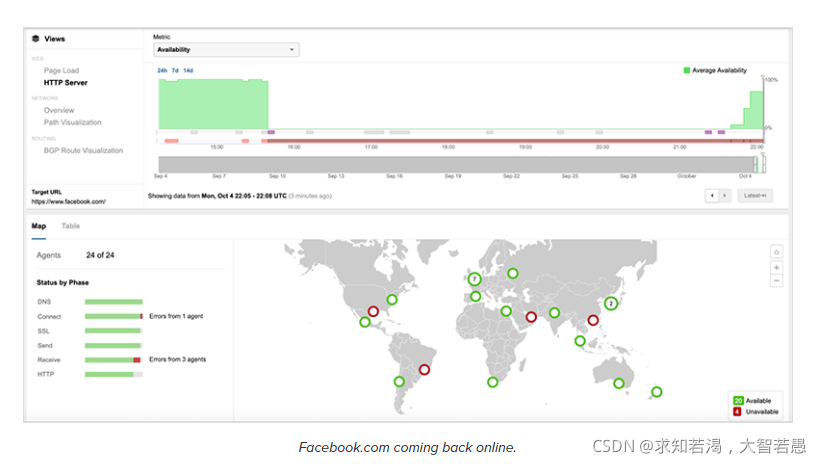
Task: Select the red agent marker in southern US
Action: [x=373, y=311]
